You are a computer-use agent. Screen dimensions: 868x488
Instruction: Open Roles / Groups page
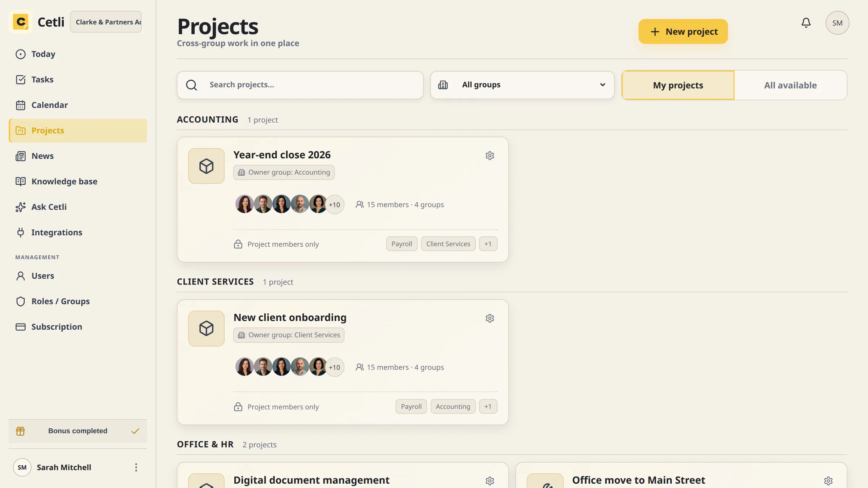pyautogui.click(x=78, y=301)
